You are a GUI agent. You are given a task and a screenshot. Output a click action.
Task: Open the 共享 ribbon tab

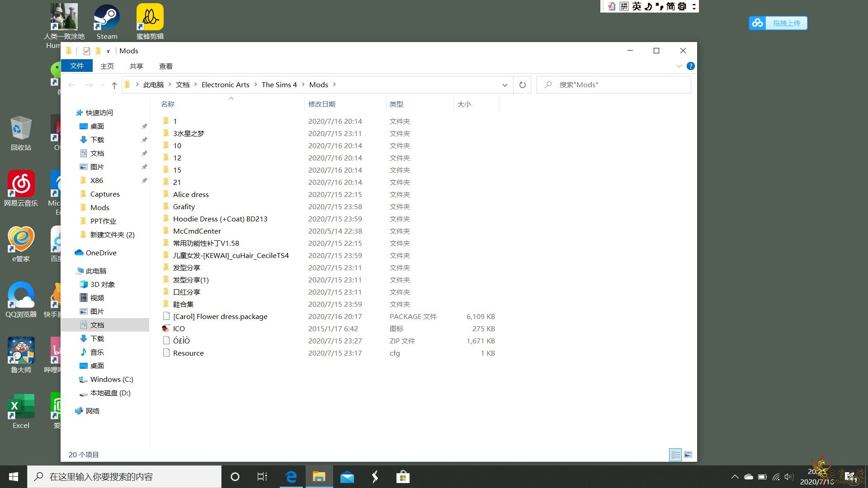point(136,66)
